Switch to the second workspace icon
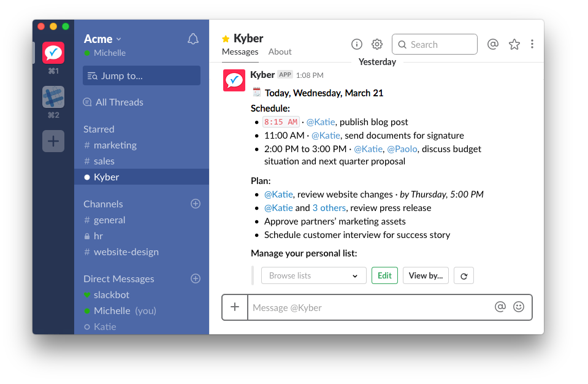 coord(53,97)
